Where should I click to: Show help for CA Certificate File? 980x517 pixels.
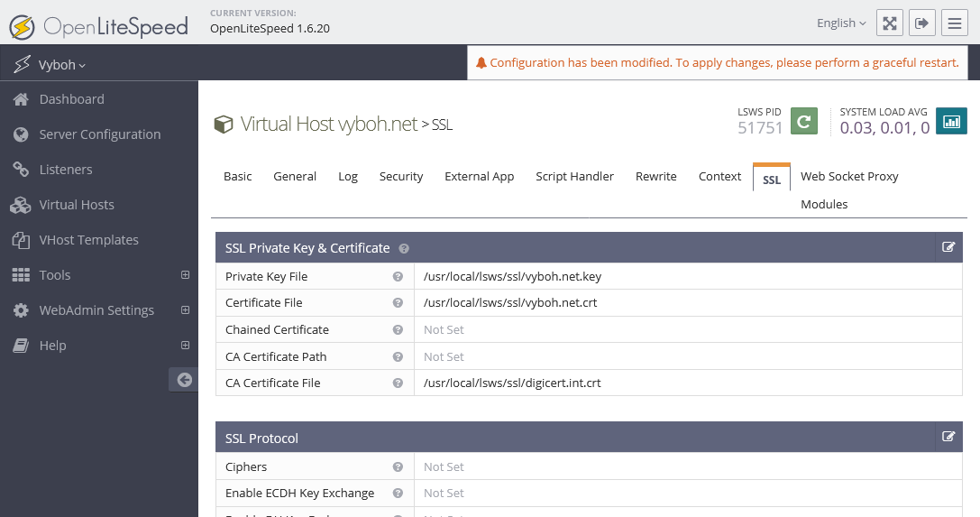pyautogui.click(x=398, y=383)
